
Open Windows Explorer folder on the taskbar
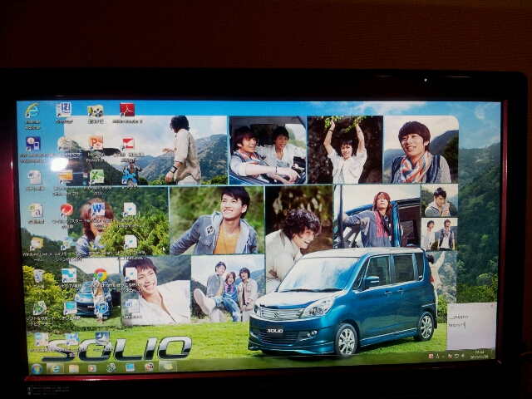pos(74,368)
